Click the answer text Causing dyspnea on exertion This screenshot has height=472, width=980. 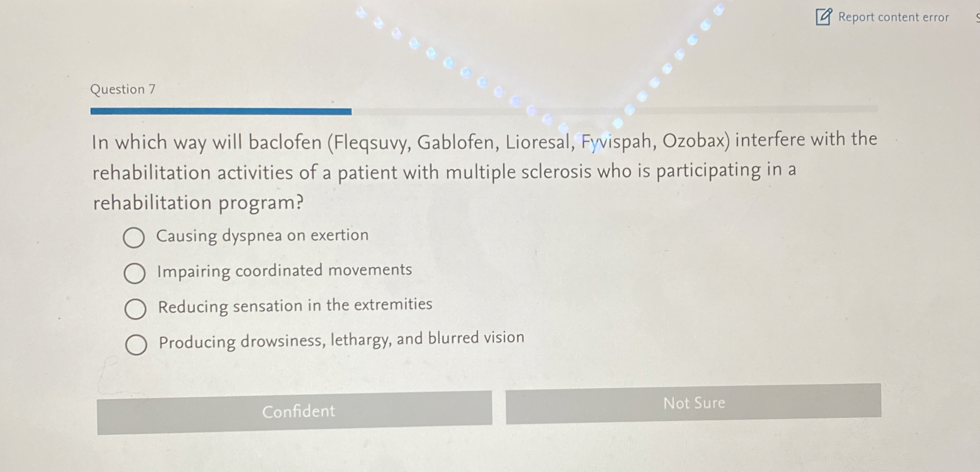[x=262, y=236]
